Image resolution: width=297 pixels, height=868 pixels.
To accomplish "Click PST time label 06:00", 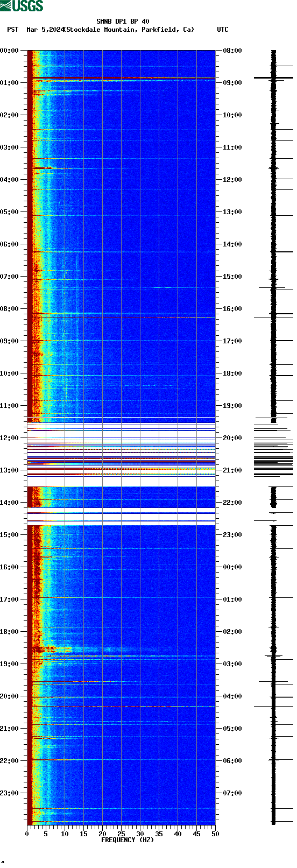I will 9,244.
